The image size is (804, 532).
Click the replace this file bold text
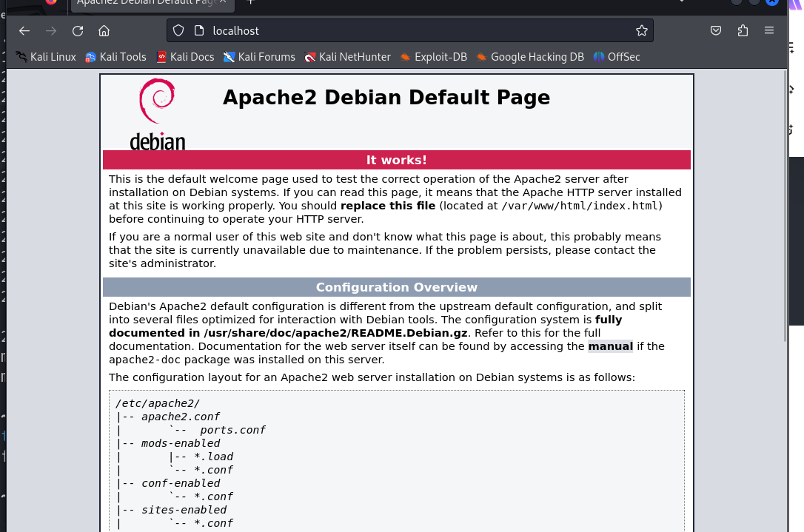388,206
